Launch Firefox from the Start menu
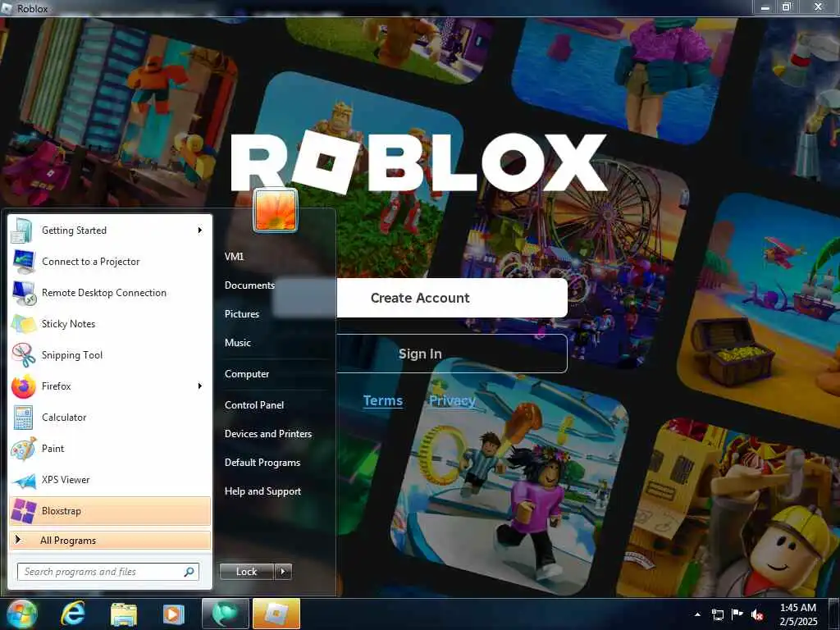The height and width of the screenshot is (630, 840). tap(110, 386)
